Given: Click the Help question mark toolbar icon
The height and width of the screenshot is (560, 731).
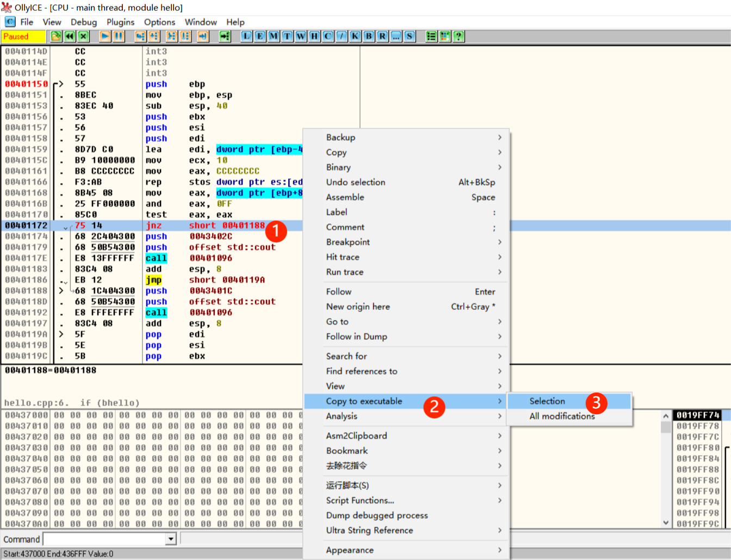Looking at the screenshot, I should click(x=459, y=36).
